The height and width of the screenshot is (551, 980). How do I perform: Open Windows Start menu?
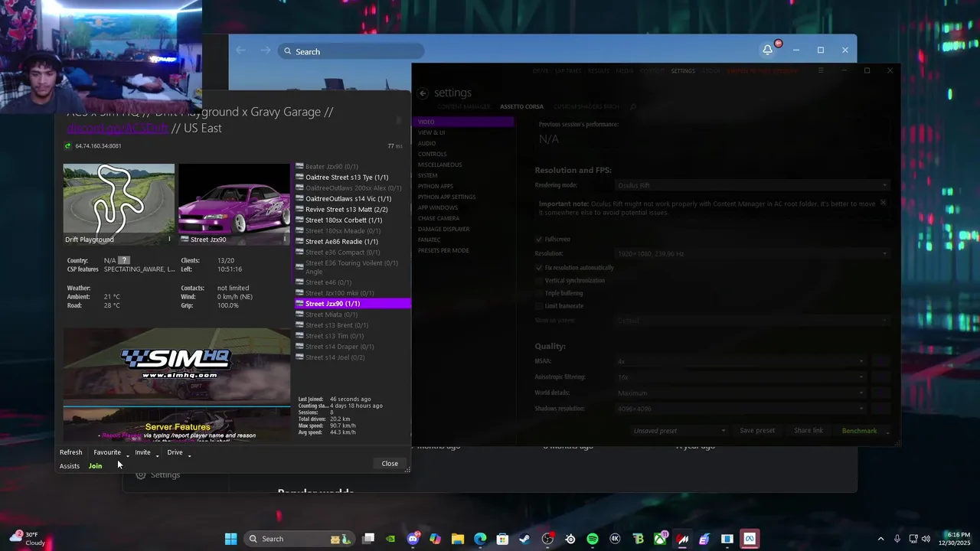tap(230, 539)
